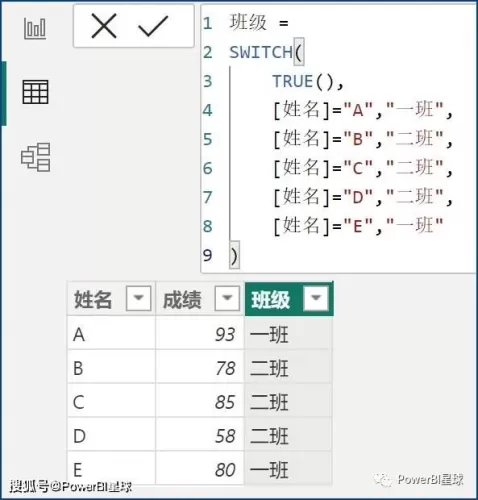Click the SWITCH( function in formula
Screen dimensions: 478x500
point(266,52)
